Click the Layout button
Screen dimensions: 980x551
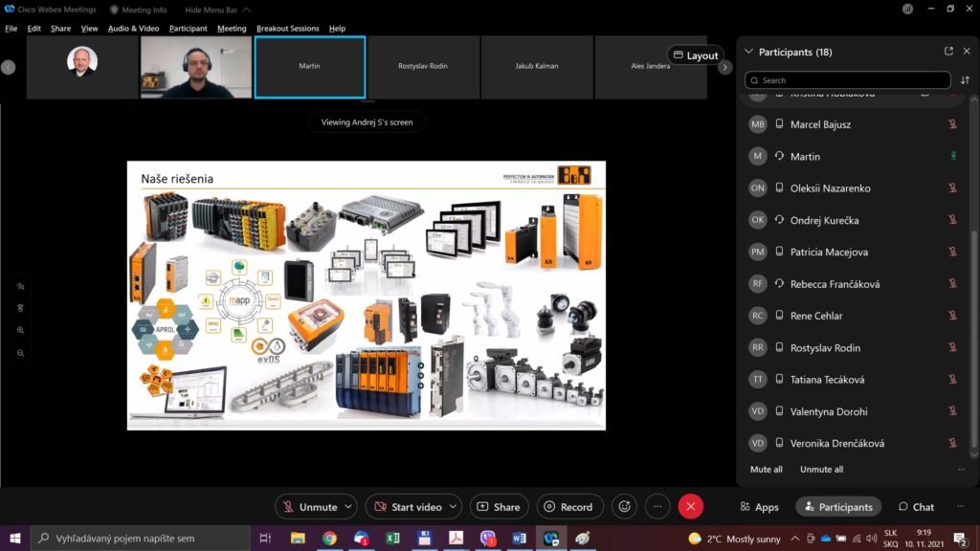[695, 55]
